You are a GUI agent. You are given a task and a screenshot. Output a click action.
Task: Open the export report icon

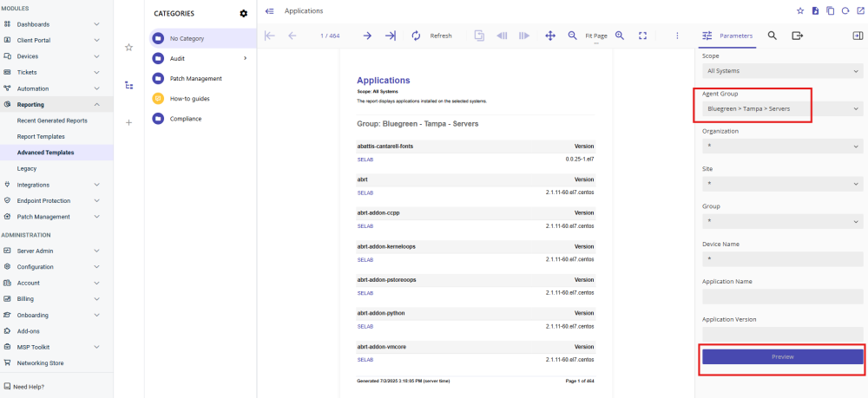[797, 36]
